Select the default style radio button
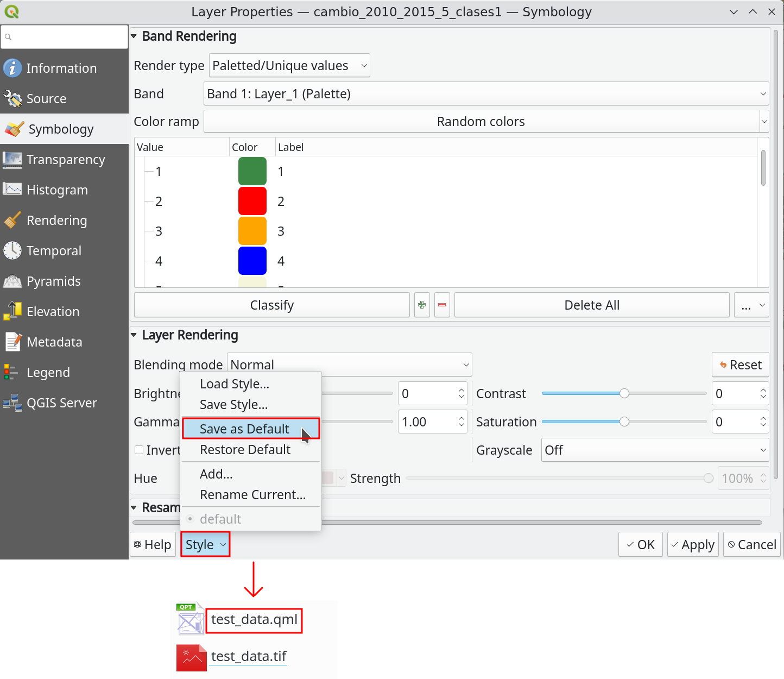Viewport: 784px width, 679px height. click(190, 519)
